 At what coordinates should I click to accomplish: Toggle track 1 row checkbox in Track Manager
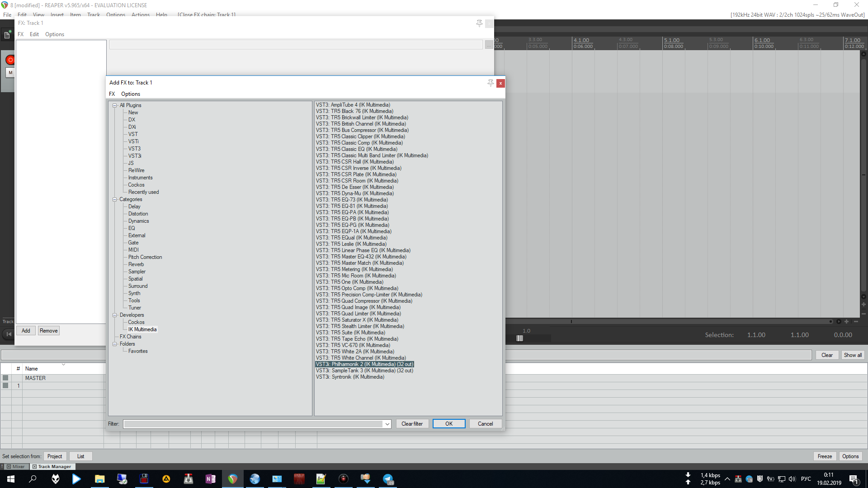click(x=5, y=385)
